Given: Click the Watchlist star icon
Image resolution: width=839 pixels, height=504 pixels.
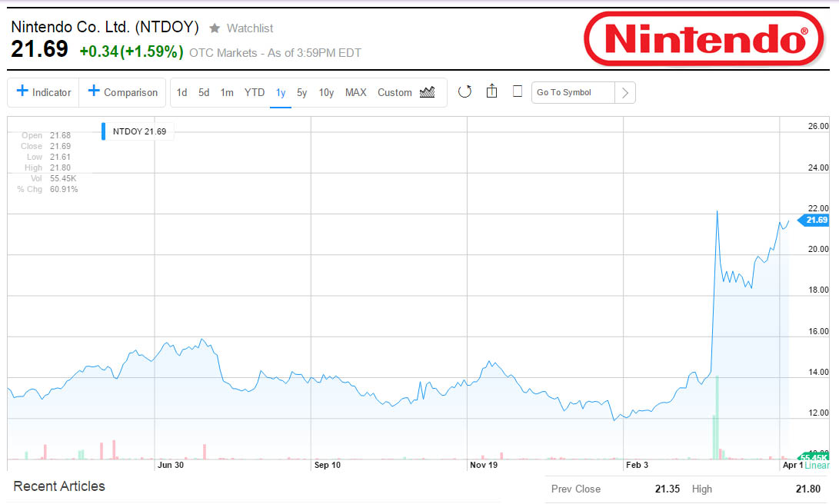Looking at the screenshot, I should click(215, 28).
